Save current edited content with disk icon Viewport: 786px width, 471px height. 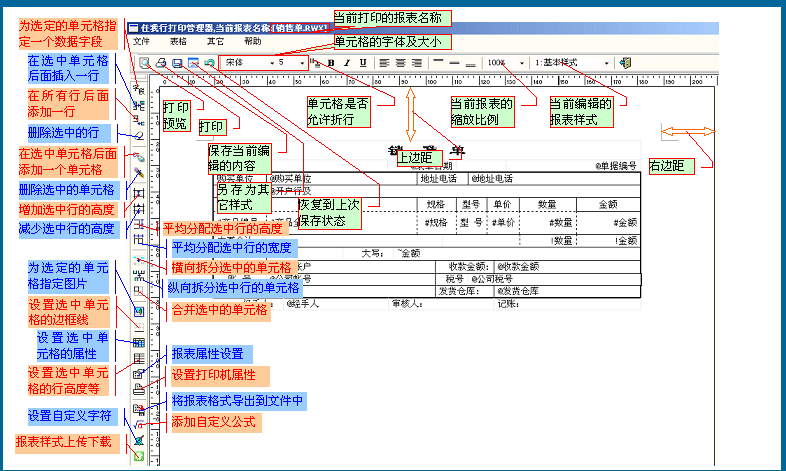[177, 63]
